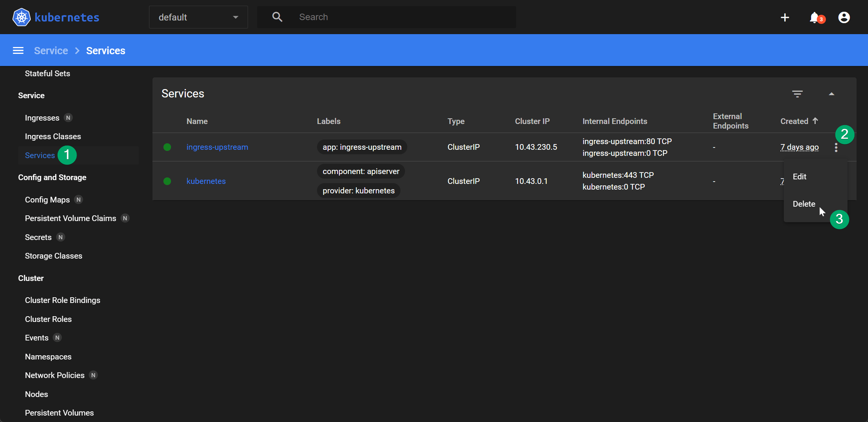Viewport: 868px width, 422px height.
Task: Click the External Endpoints column header
Action: click(731, 121)
